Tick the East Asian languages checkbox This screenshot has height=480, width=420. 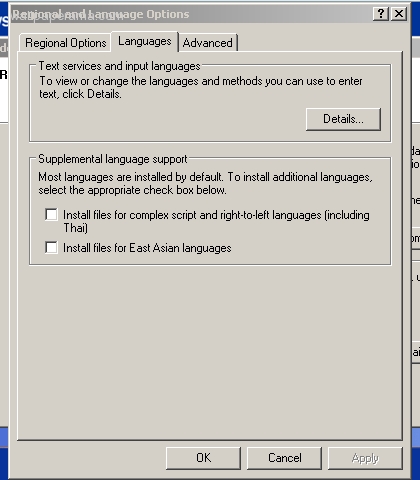click(x=51, y=247)
